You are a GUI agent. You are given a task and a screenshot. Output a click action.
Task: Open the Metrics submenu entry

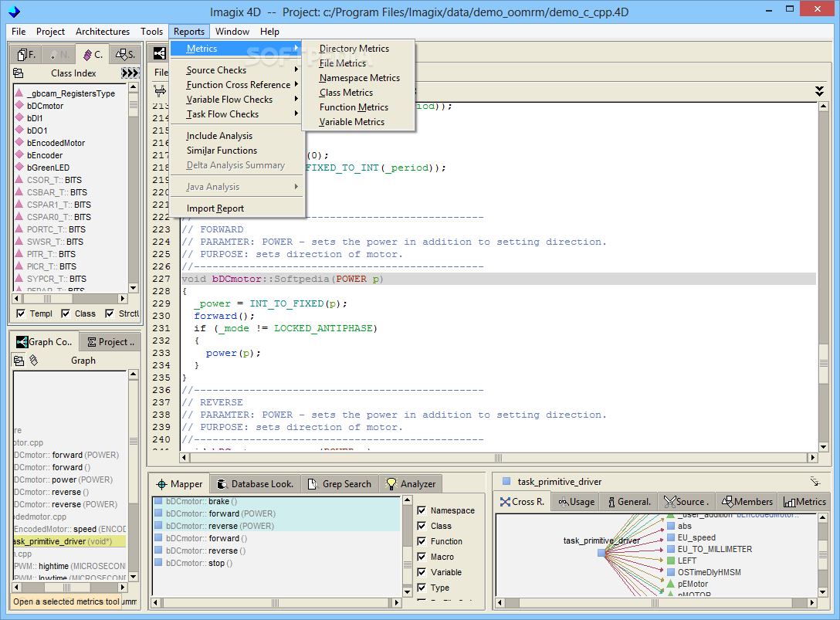click(x=237, y=48)
